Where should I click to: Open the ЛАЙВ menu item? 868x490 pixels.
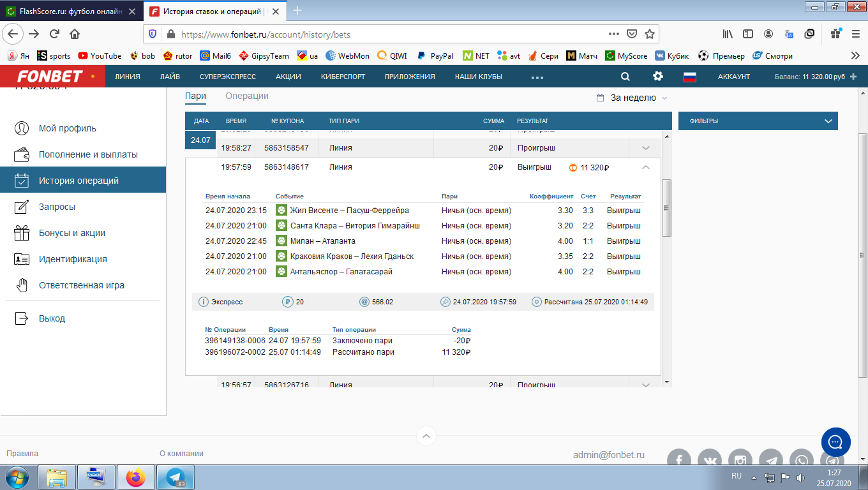click(x=170, y=77)
